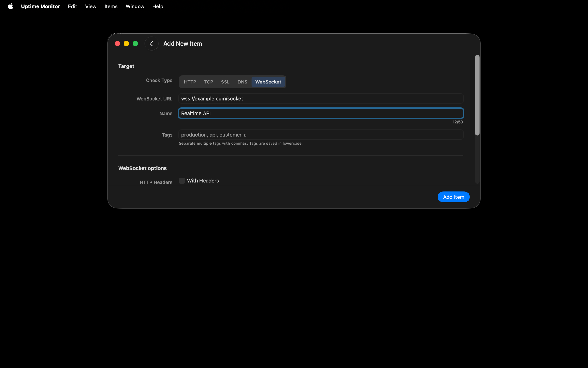Select HTTP check type

(190, 82)
